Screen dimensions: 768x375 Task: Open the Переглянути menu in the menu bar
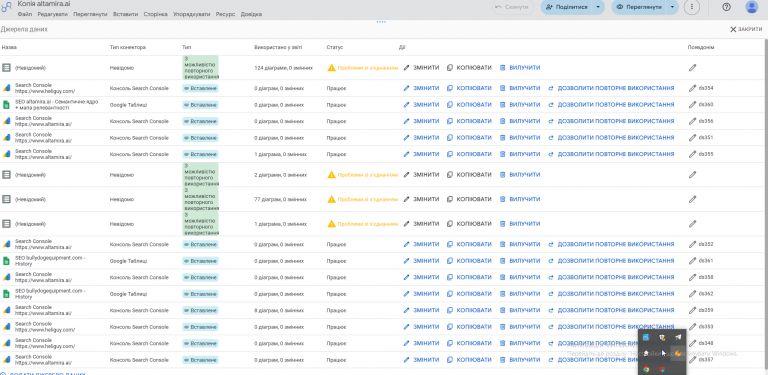(90, 14)
